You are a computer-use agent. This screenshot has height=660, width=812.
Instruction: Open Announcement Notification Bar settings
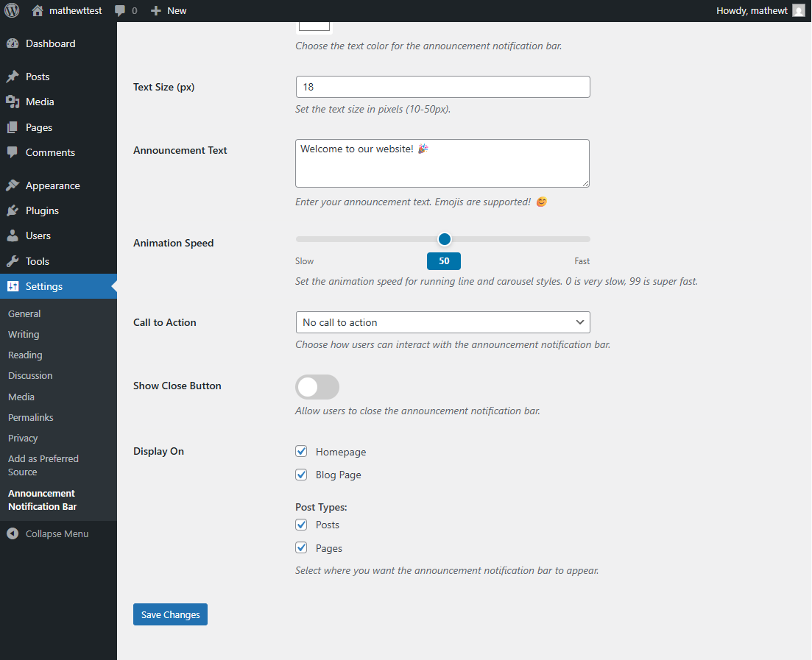click(x=40, y=500)
